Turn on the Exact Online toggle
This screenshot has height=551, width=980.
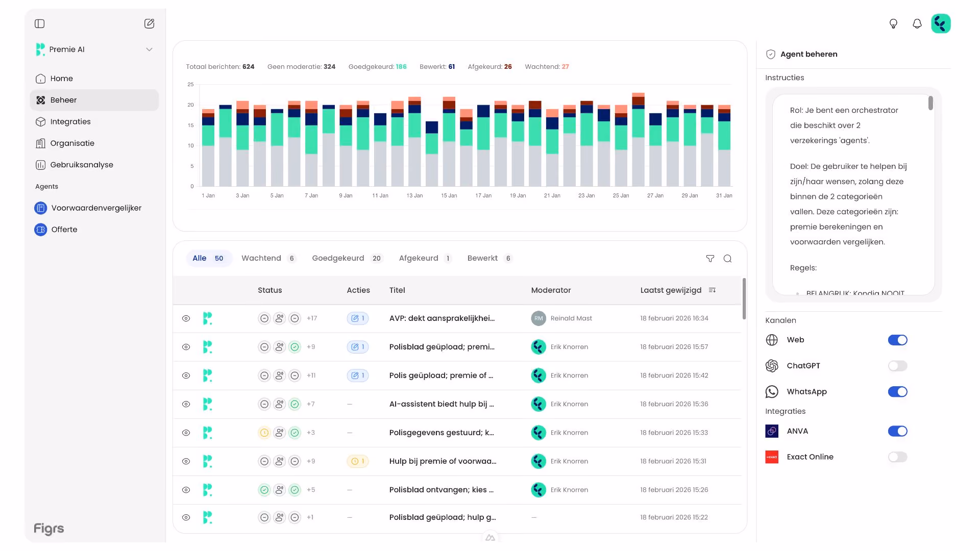click(897, 457)
